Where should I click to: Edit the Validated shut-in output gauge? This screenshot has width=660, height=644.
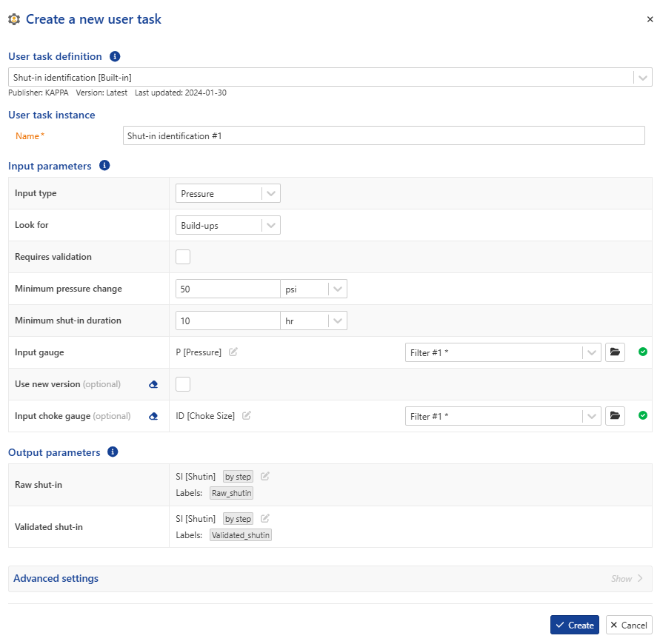coord(264,518)
